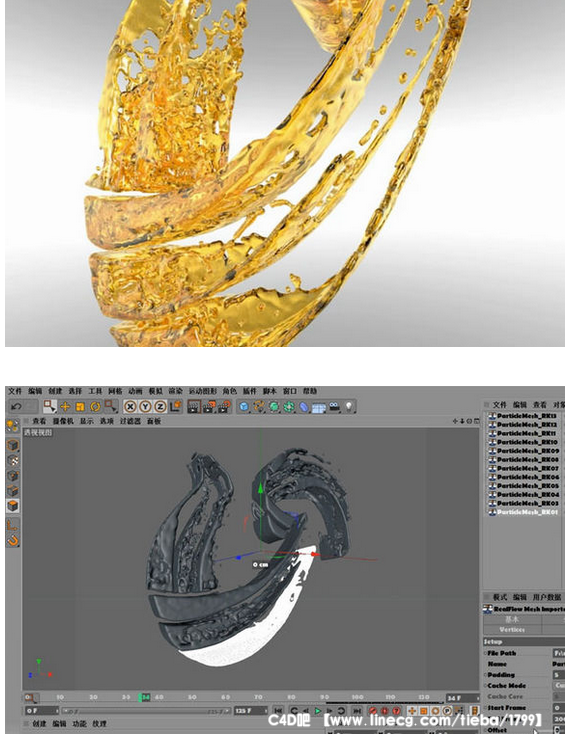Open the 创建 menu in the main menu bar
The width and height of the screenshot is (568, 737).
[x=55, y=391]
